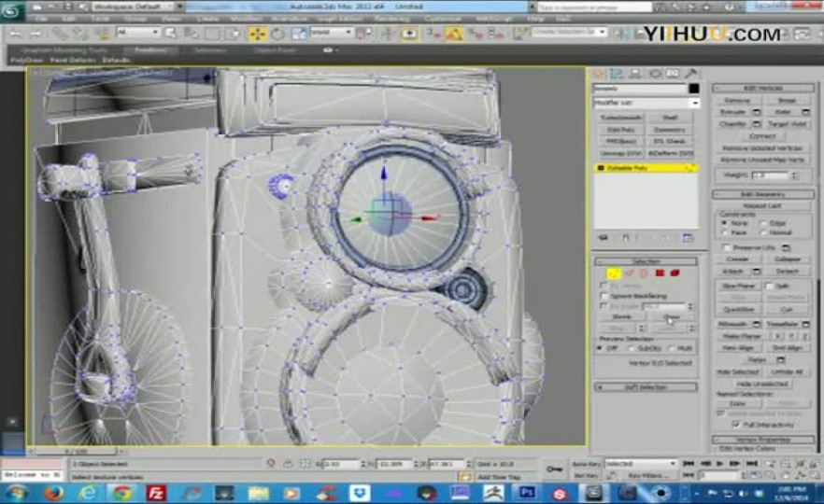Screen dimensions: 824x504
Task: Click the Redo arrow in main toolbar
Action: [x=36, y=35]
